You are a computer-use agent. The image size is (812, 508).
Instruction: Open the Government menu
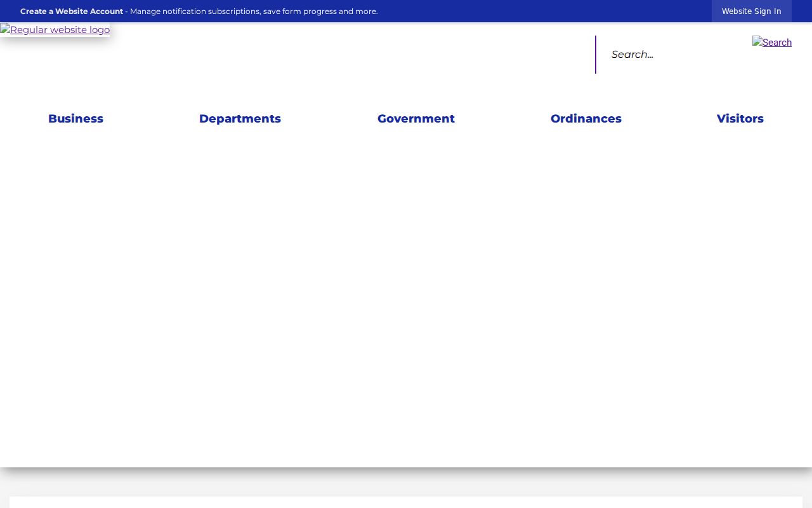click(x=416, y=119)
